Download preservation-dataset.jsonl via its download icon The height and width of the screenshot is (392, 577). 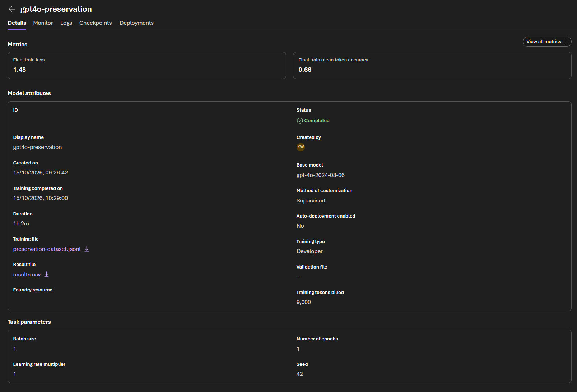[87, 249]
